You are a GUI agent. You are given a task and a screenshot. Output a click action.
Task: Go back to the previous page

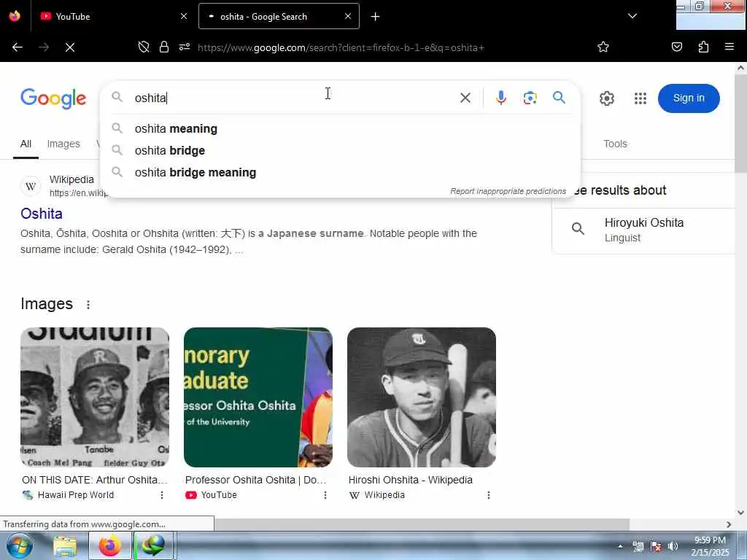click(18, 47)
